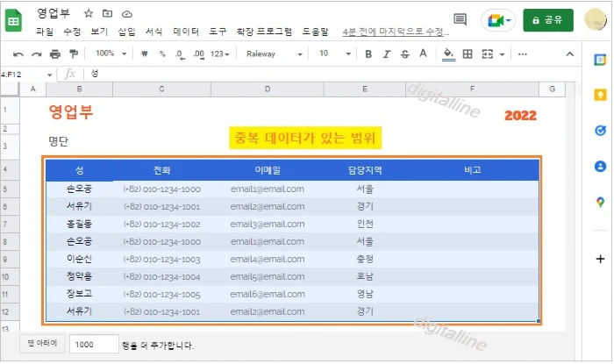Open the 도움말 menu
The image size is (614, 364).
[x=315, y=32]
